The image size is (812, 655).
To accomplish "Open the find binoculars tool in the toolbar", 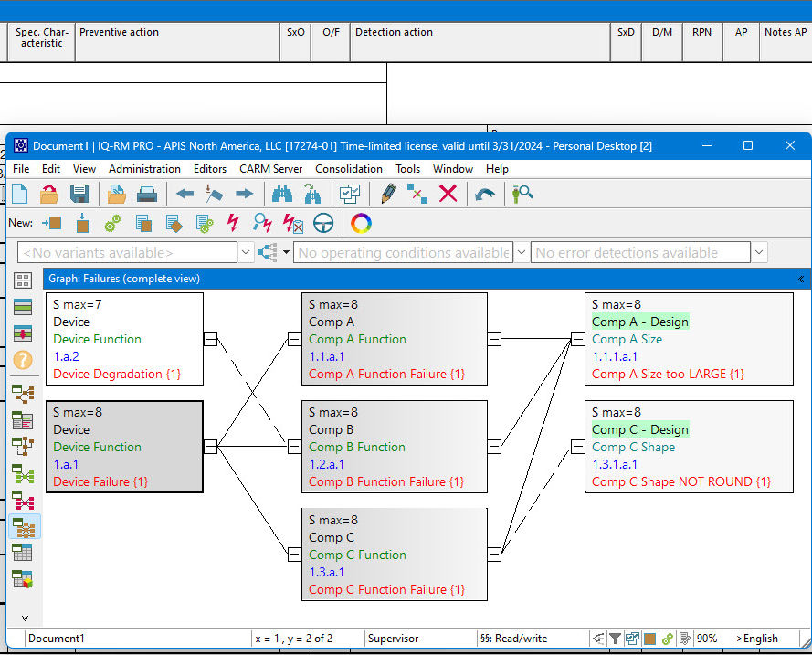I will 283,194.
